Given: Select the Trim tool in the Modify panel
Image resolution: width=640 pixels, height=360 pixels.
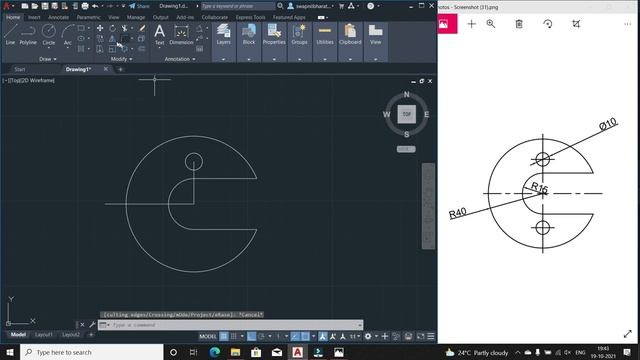Looking at the screenshot, I should 124,28.
